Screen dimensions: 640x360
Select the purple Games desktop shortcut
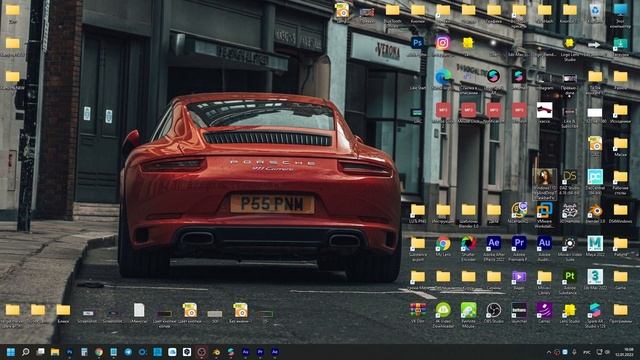coord(544,310)
